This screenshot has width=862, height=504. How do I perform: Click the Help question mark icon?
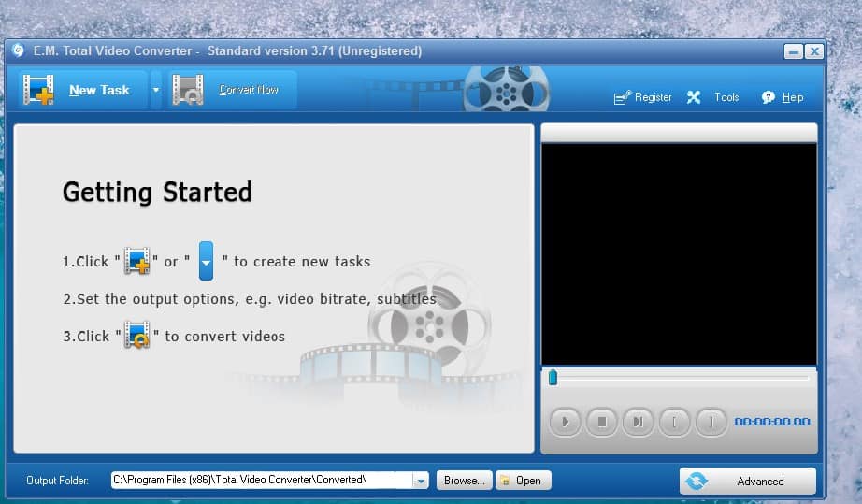tap(768, 97)
